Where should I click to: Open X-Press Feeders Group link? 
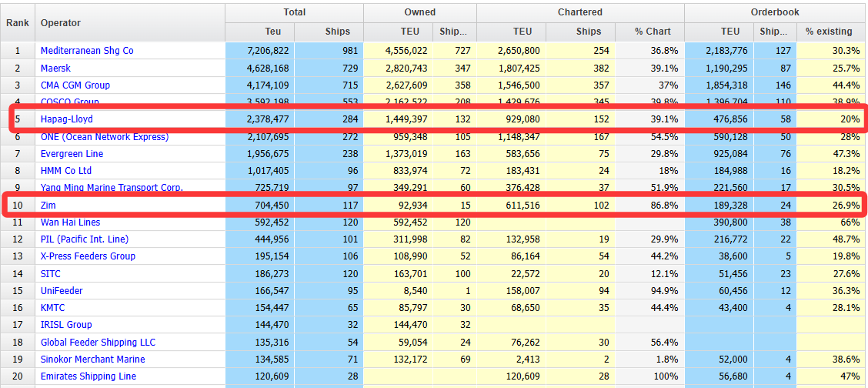pos(88,256)
